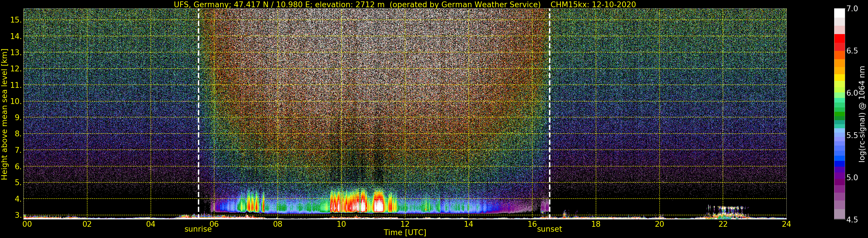Click the height axis tick '11.'
Screen dimensions: 868x238
(16, 85)
